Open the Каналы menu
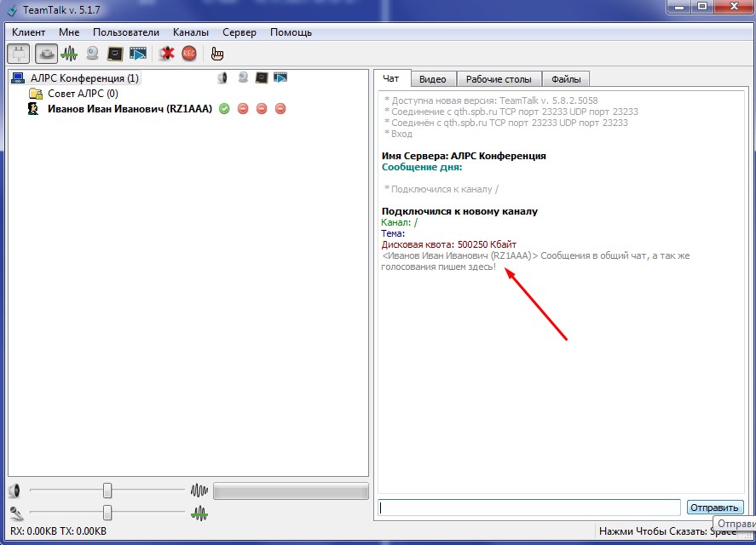This screenshot has width=756, height=545. (x=190, y=32)
